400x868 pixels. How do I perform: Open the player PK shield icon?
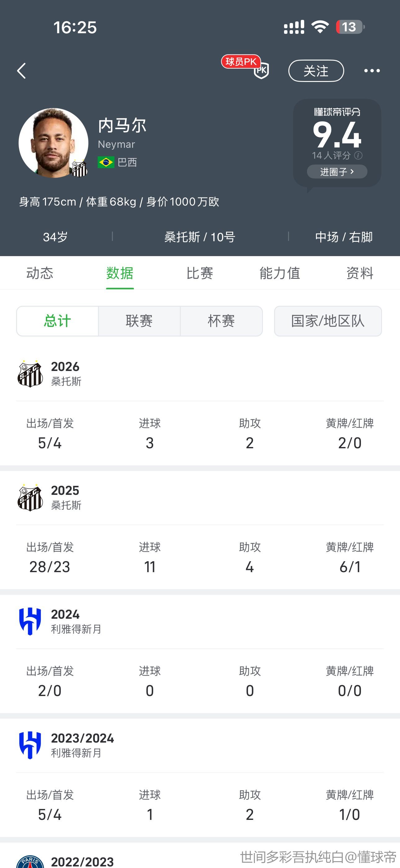coord(261,70)
